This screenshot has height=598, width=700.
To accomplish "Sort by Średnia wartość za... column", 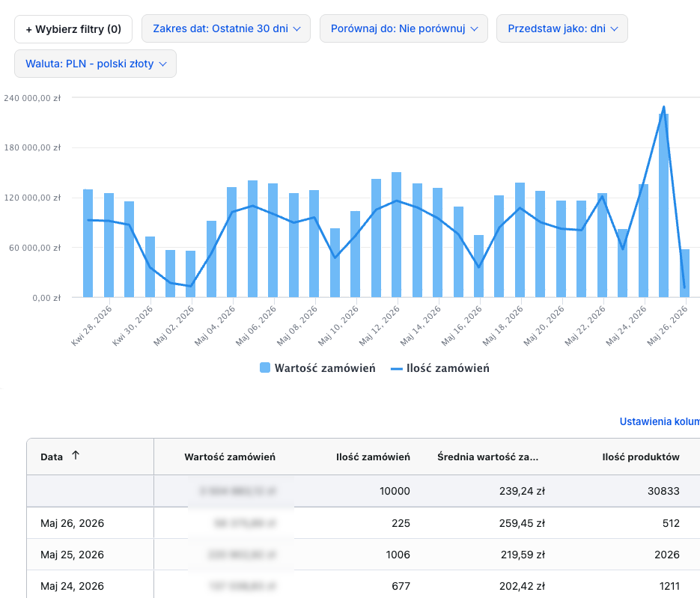I will click(487, 457).
